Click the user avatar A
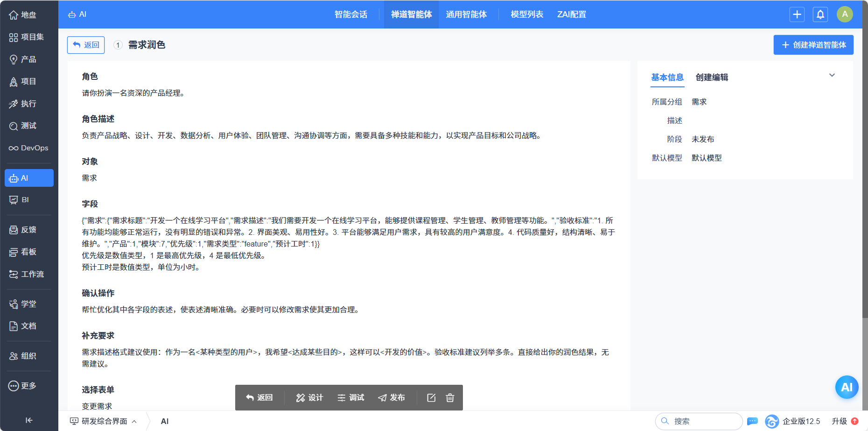 (x=844, y=14)
